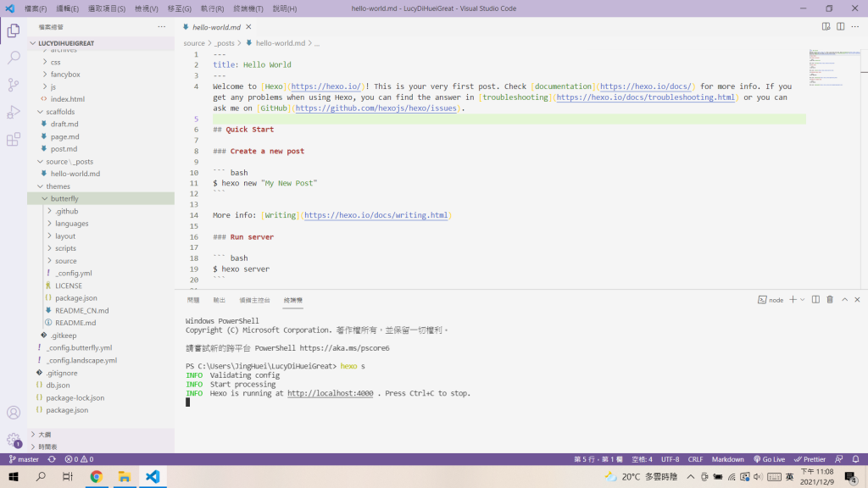Viewport: 868px width, 488px height.
Task: Open _config.butterfly.yml file
Action: [x=101, y=347]
